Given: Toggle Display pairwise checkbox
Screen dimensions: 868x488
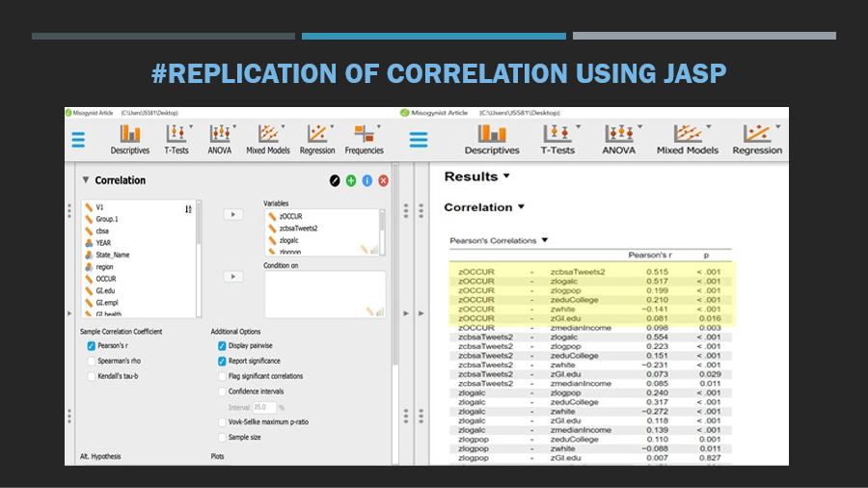Looking at the screenshot, I should click(x=222, y=346).
